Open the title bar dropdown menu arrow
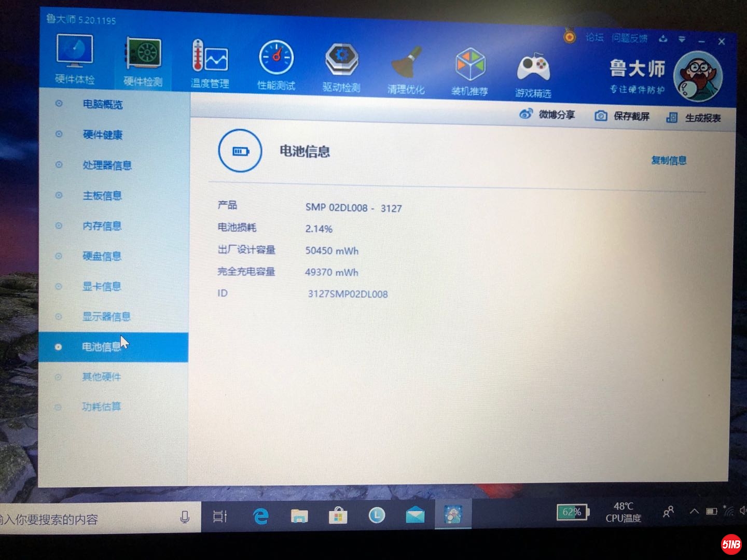 click(682, 39)
